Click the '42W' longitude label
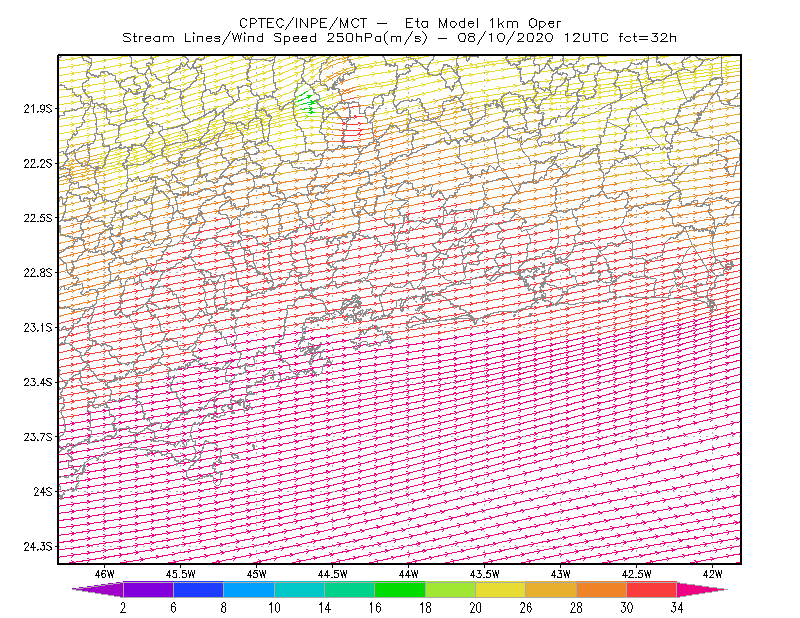The image size is (800, 618). click(713, 574)
